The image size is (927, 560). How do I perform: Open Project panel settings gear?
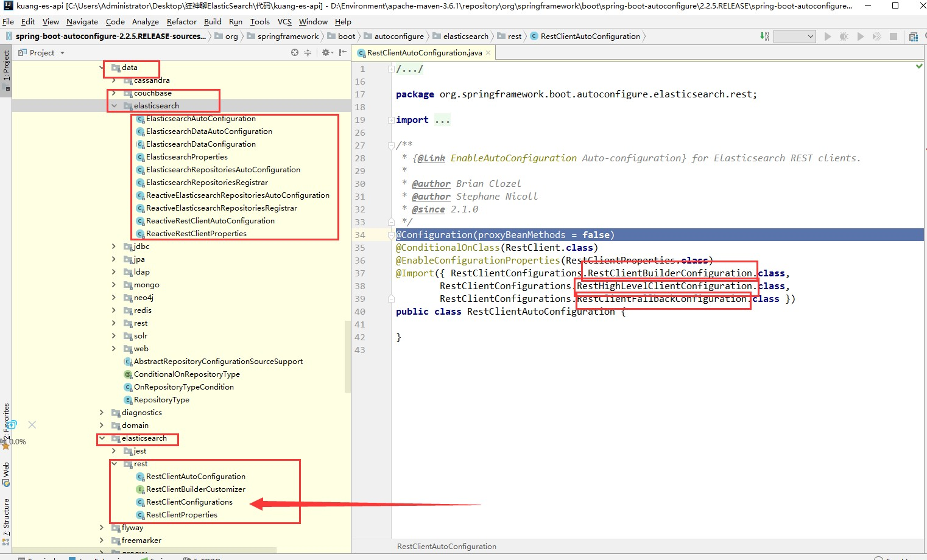tap(326, 53)
